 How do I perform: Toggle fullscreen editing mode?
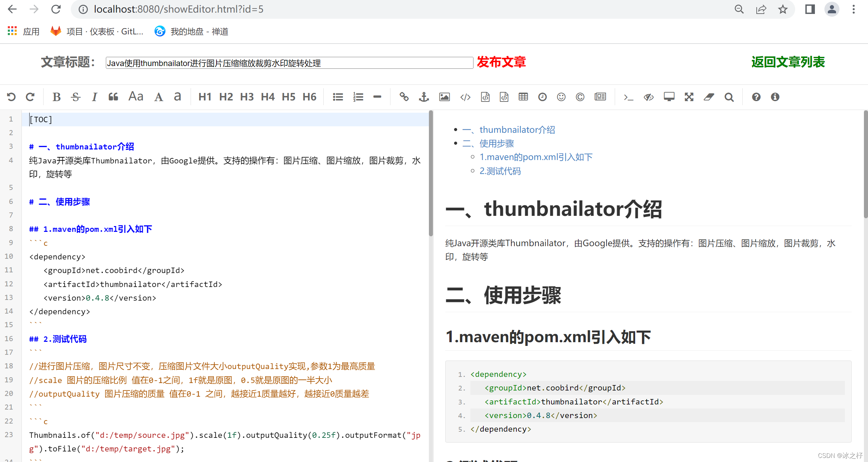tap(689, 97)
